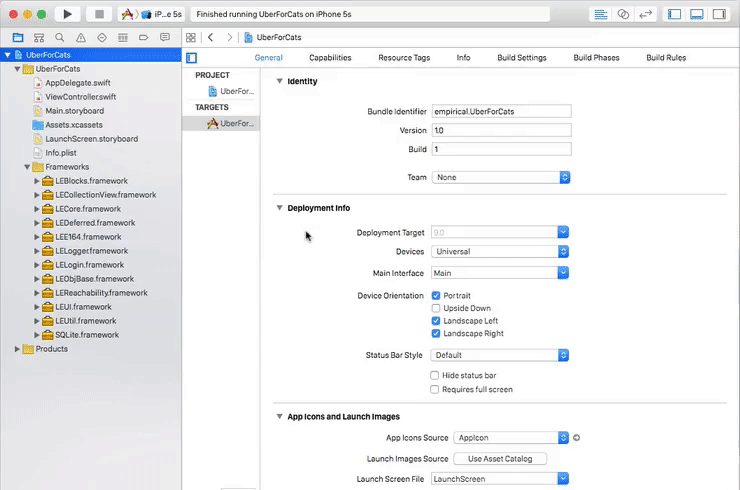The image size is (740, 490).
Task: Open the Build Rules tab
Action: pos(666,58)
